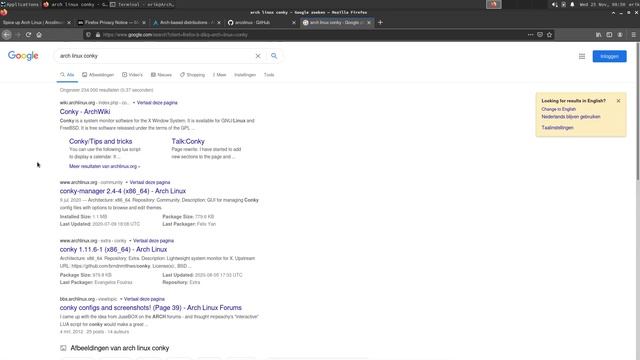
Task: Open the Firefox home page icon
Action: 39,35
